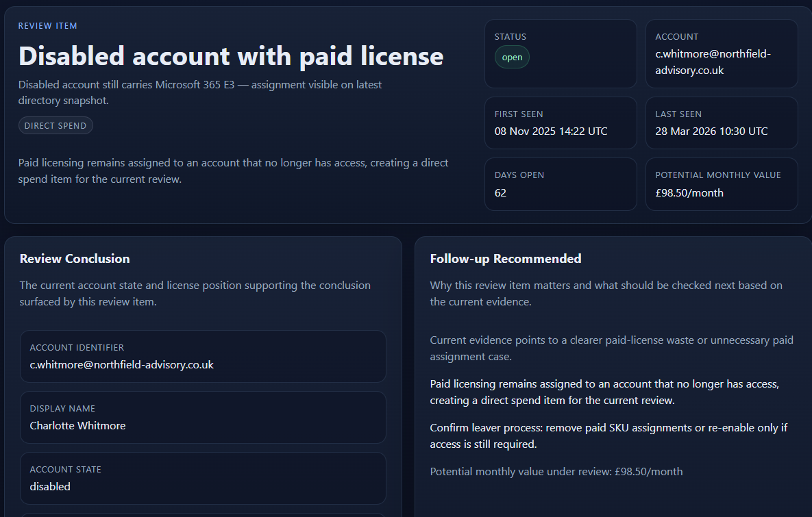Click the Microsoft 365 E3 description text
The image size is (812, 517).
pyautogui.click(x=200, y=92)
